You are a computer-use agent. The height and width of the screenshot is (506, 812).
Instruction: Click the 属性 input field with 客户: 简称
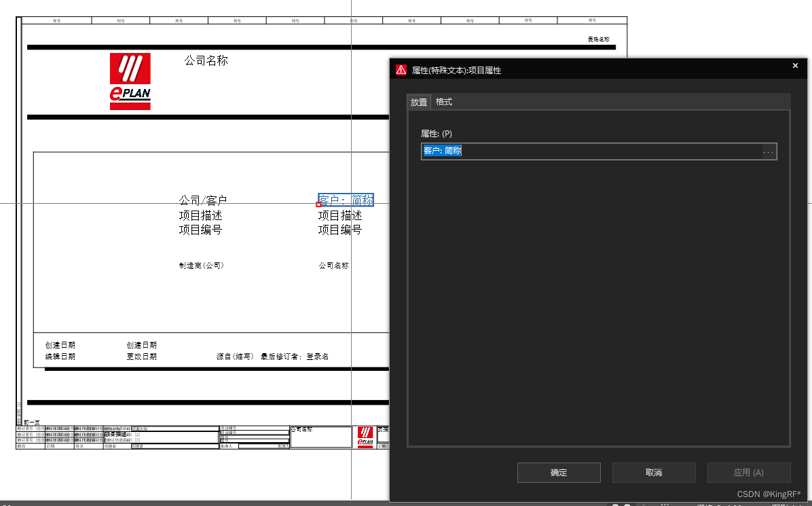(591, 151)
